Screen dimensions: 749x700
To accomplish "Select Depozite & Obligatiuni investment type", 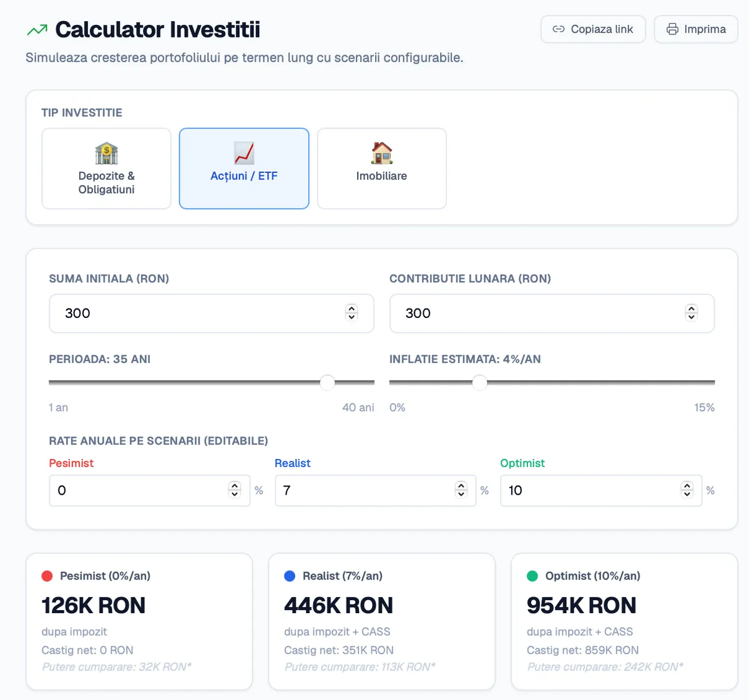I will pos(106,169).
